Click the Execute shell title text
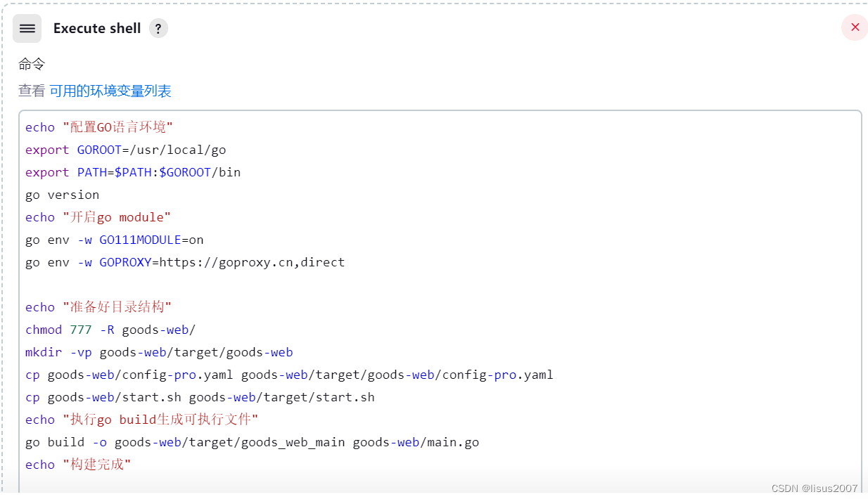 click(x=97, y=29)
